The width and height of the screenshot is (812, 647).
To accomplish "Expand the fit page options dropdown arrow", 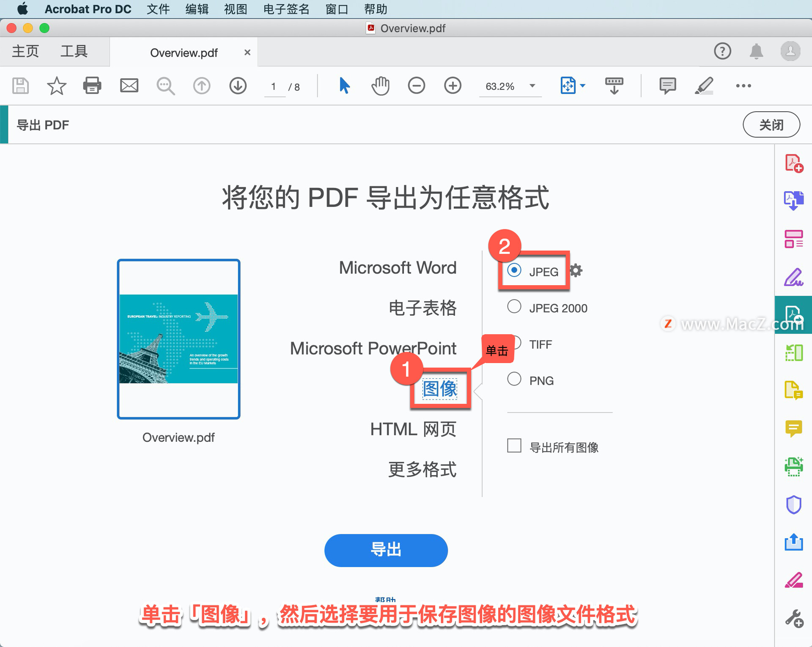I will point(583,86).
